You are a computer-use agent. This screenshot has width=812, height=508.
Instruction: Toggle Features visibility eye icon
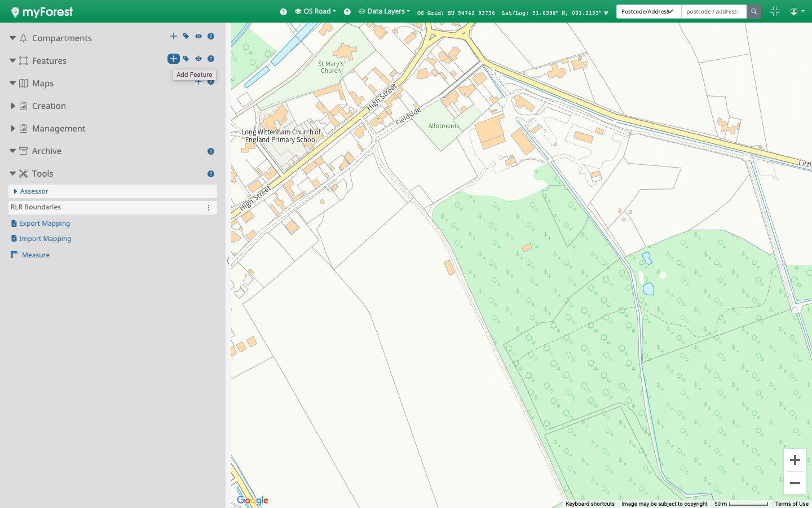pyautogui.click(x=198, y=59)
